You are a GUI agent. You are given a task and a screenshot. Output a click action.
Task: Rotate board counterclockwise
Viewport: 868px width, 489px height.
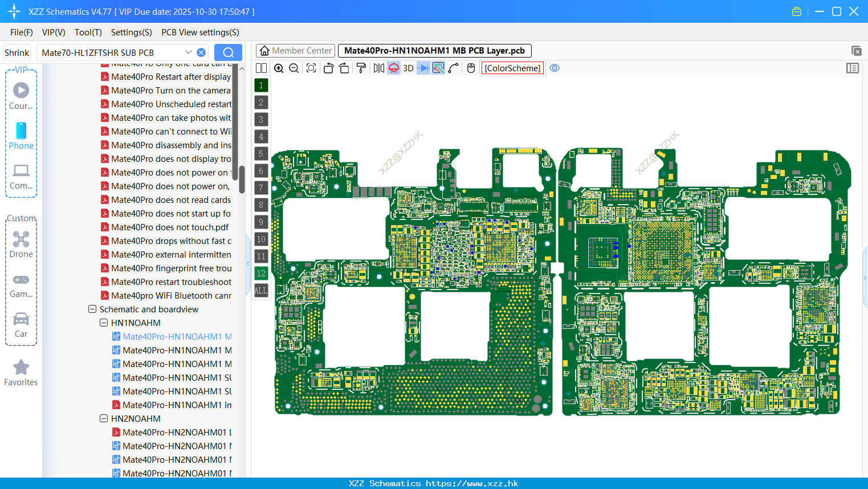click(x=328, y=68)
